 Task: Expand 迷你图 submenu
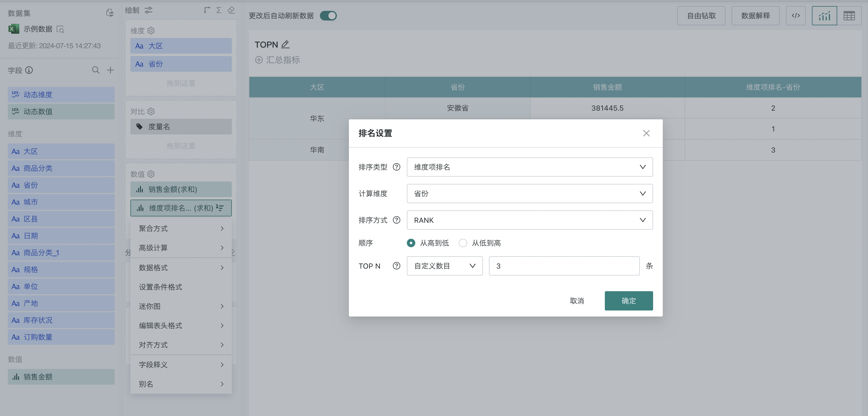pyautogui.click(x=181, y=306)
